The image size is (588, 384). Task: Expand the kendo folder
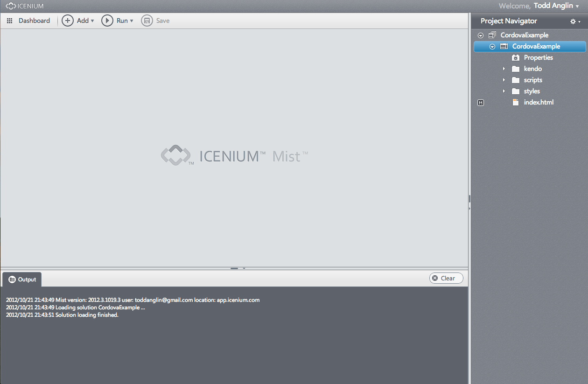point(504,69)
